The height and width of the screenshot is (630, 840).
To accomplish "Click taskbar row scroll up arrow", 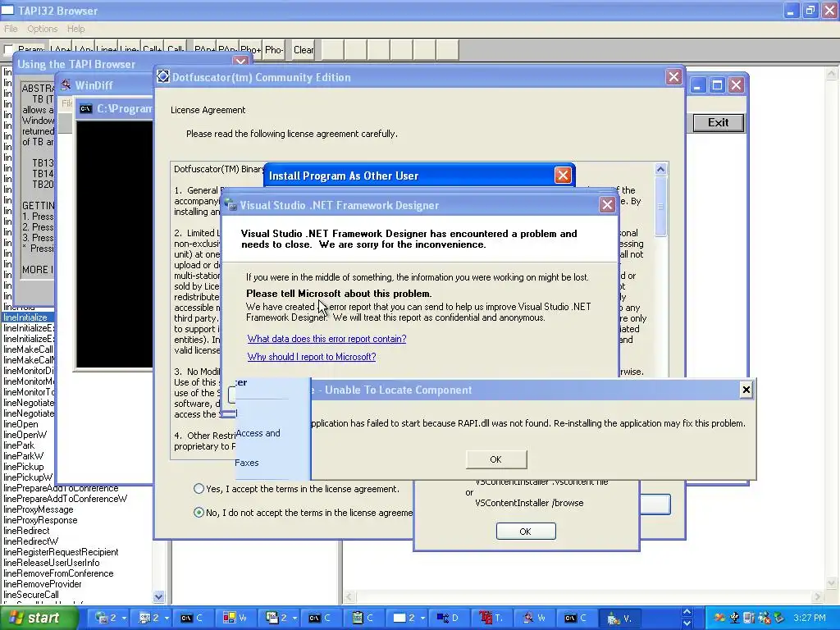I will coord(687,612).
